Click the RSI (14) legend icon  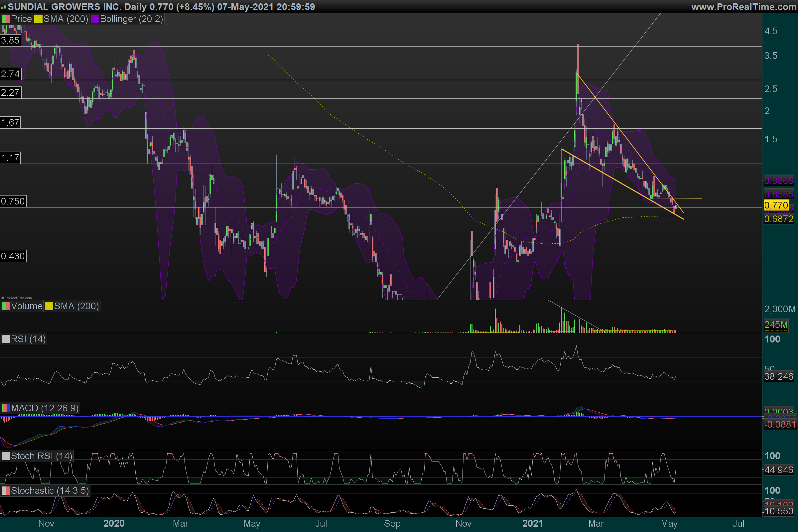tap(6, 339)
